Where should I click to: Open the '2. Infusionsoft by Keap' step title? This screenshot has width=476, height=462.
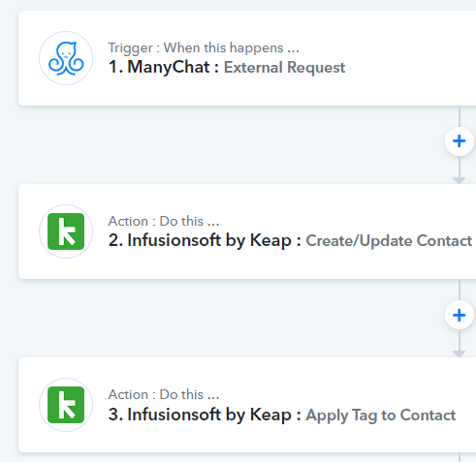coord(205,240)
